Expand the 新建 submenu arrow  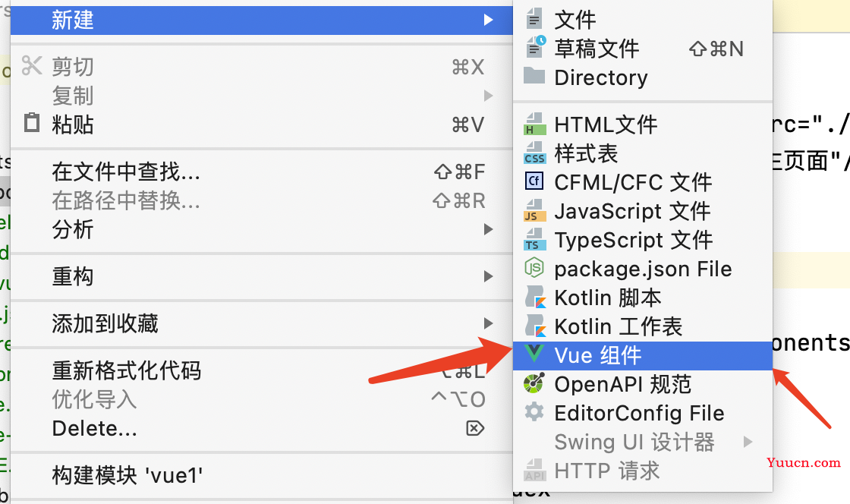click(x=488, y=20)
